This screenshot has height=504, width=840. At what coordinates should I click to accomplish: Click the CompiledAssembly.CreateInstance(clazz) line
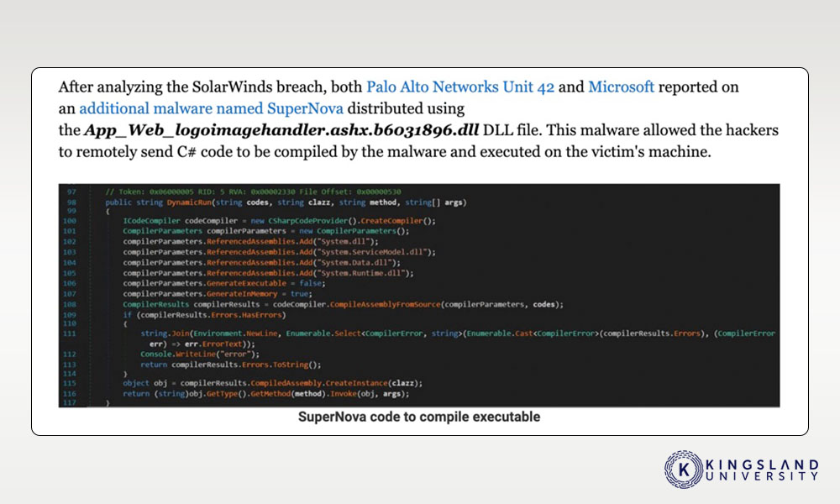pyautogui.click(x=273, y=384)
